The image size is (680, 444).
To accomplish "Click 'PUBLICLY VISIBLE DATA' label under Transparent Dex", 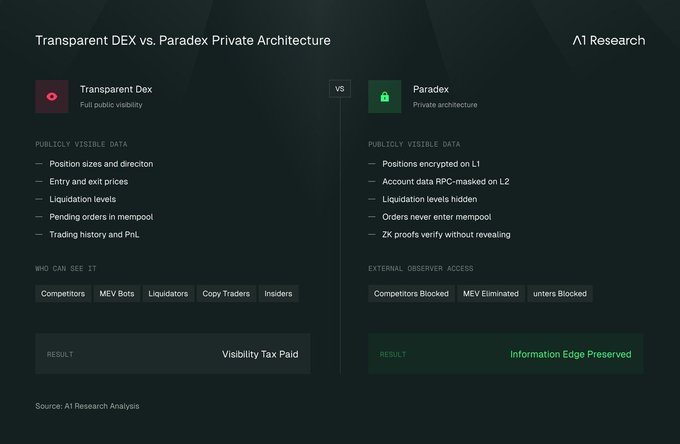I will click(81, 144).
